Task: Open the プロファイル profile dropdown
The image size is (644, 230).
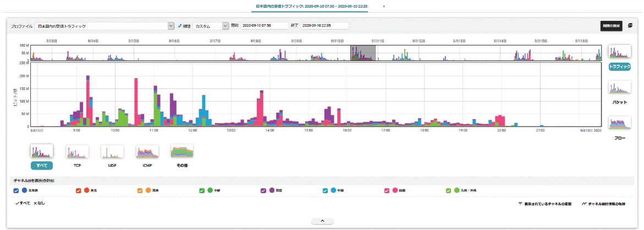Action: pyautogui.click(x=170, y=26)
